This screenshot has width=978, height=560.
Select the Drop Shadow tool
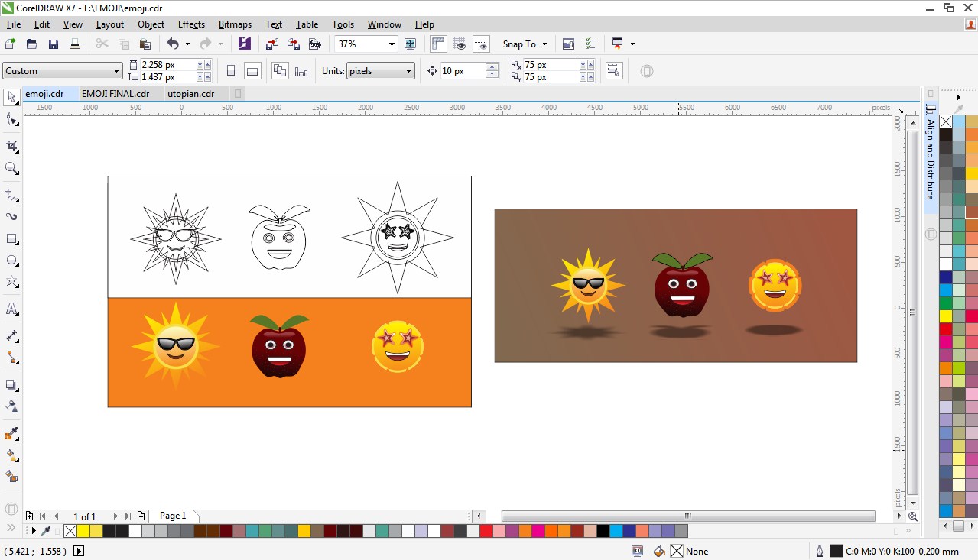(11, 385)
